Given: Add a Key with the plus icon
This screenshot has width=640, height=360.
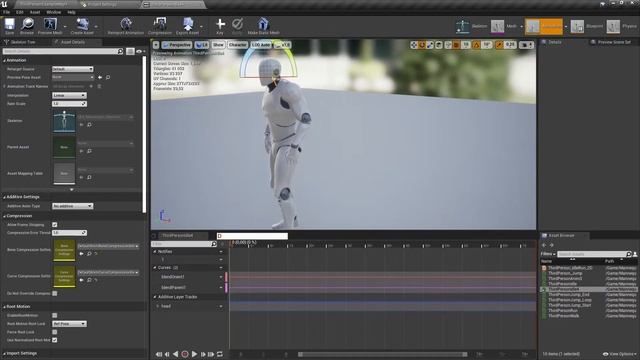Looking at the screenshot, I should 220,26.
